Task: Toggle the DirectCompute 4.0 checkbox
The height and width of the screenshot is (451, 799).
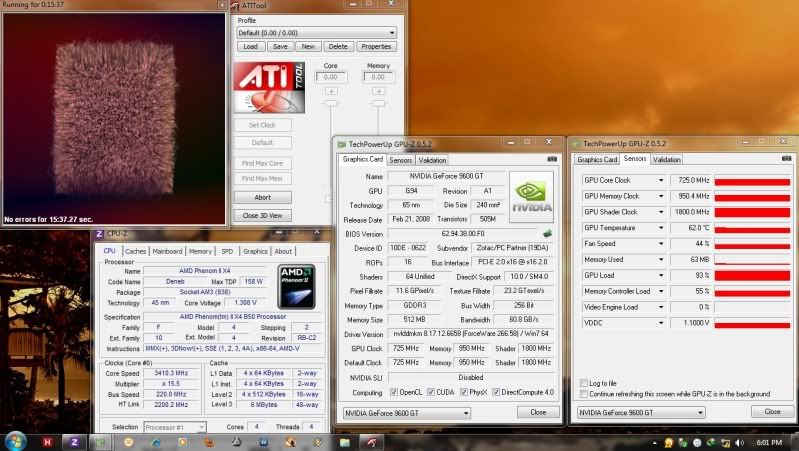Action: tap(496, 392)
